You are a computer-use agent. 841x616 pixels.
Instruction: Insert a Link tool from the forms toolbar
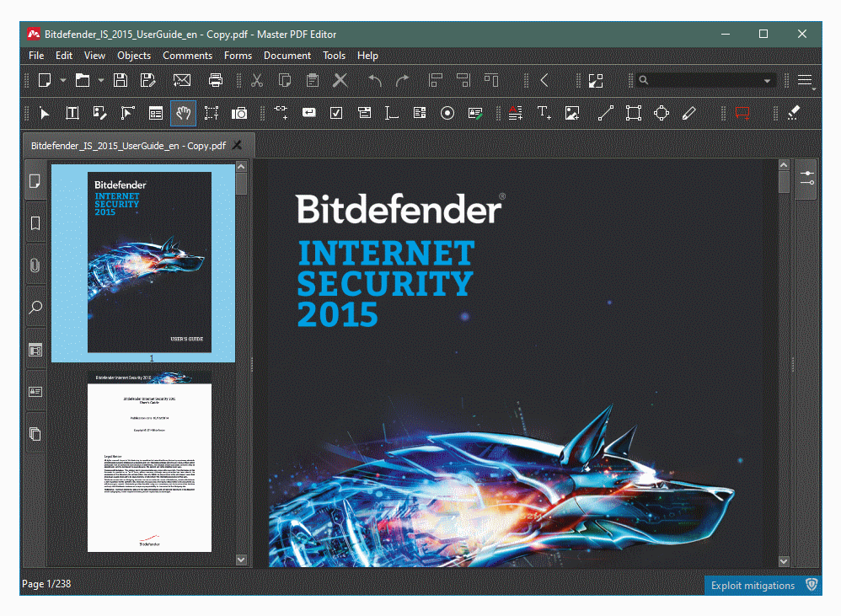281,113
